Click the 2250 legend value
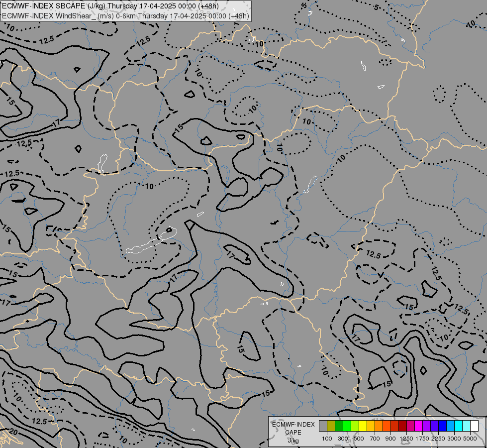 [438, 439]
